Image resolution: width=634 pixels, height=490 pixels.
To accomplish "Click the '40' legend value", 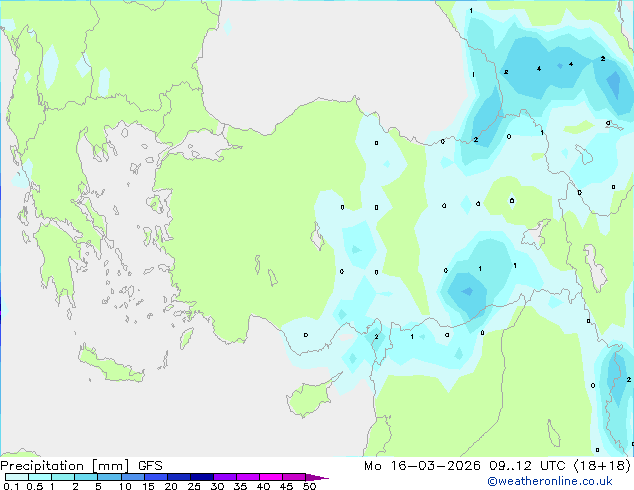I will [263, 486].
